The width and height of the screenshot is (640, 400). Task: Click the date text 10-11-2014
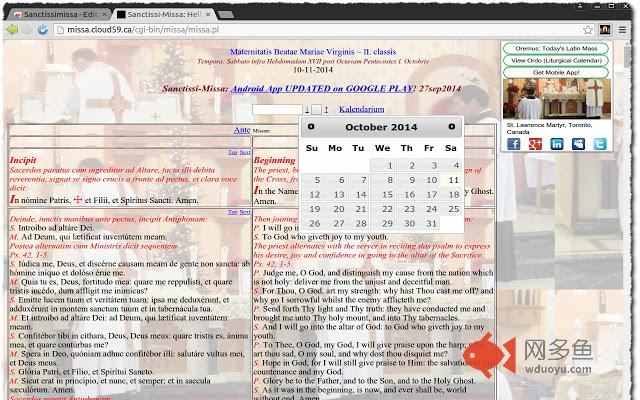[x=313, y=70]
